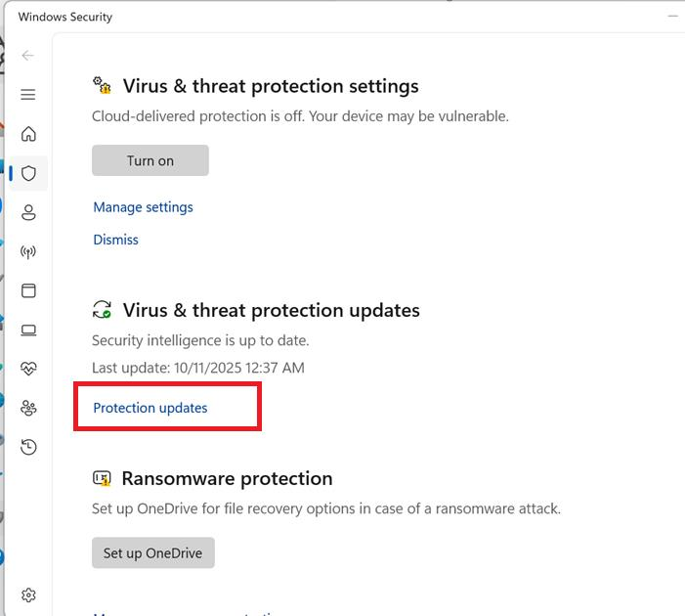Open Firewall & network protection icon
Viewport: 685px width, 616px height.
[28, 251]
